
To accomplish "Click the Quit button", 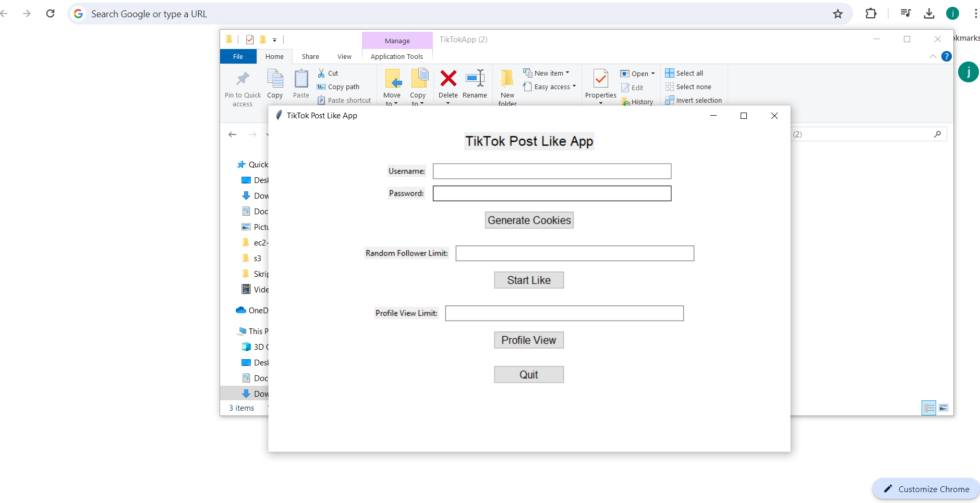I will [529, 374].
